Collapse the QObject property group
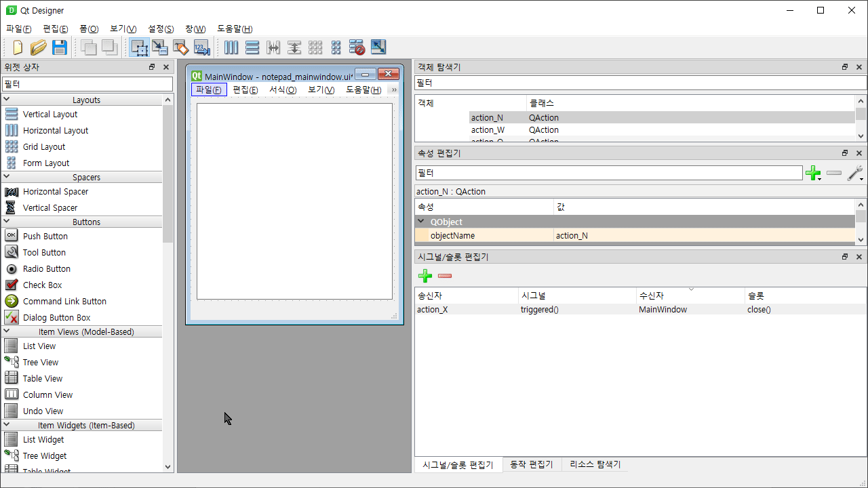 coord(421,222)
